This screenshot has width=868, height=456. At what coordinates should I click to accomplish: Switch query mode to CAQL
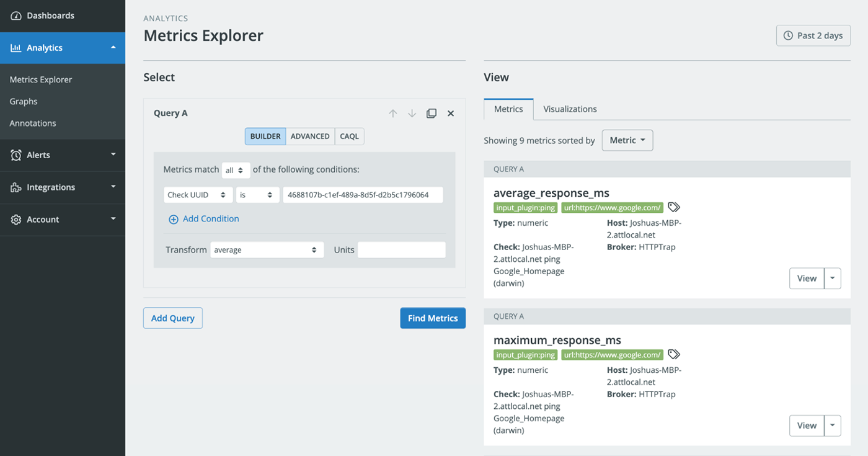pos(349,136)
